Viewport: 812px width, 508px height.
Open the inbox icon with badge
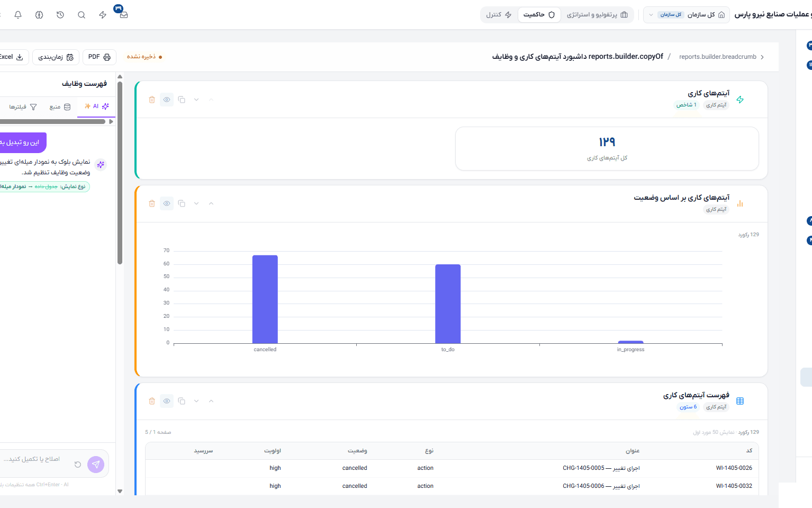coord(123,15)
